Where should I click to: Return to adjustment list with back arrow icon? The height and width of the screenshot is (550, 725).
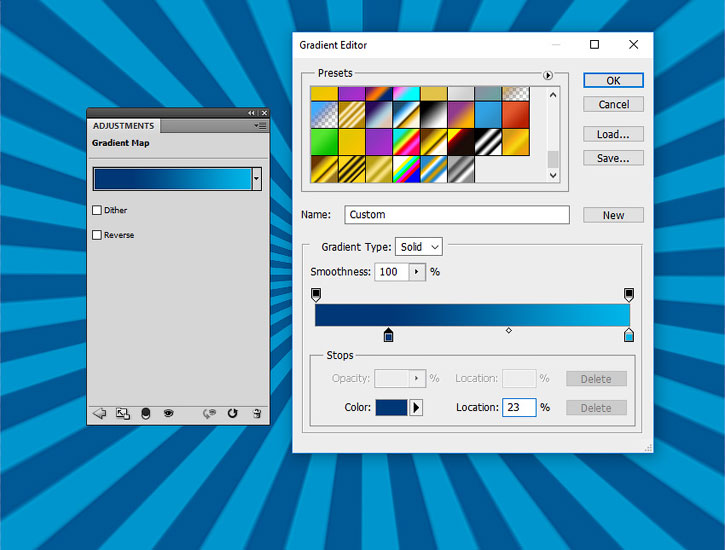pos(99,413)
